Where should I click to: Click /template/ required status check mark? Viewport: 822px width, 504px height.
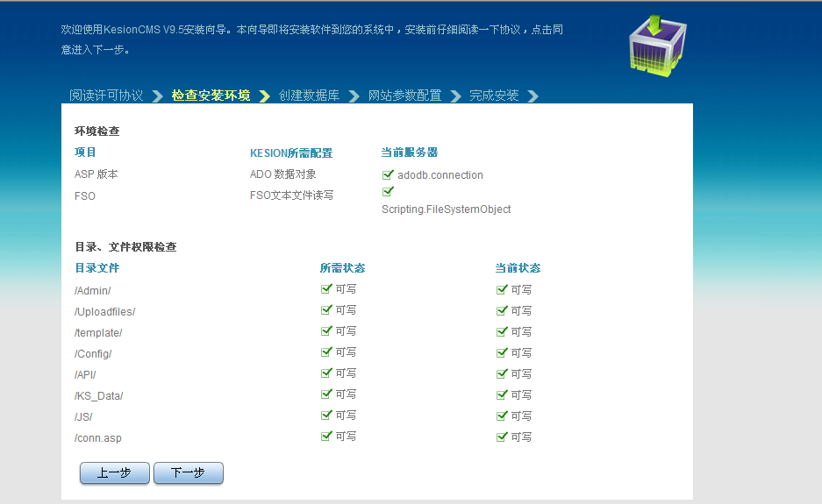coord(326,330)
